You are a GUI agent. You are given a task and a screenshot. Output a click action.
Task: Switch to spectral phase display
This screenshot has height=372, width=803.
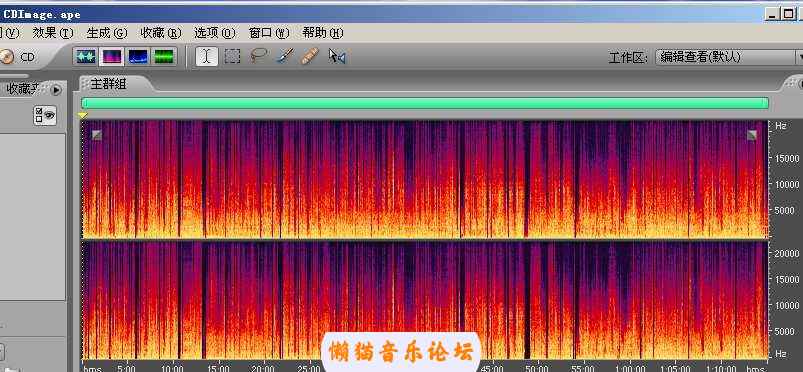pos(164,56)
